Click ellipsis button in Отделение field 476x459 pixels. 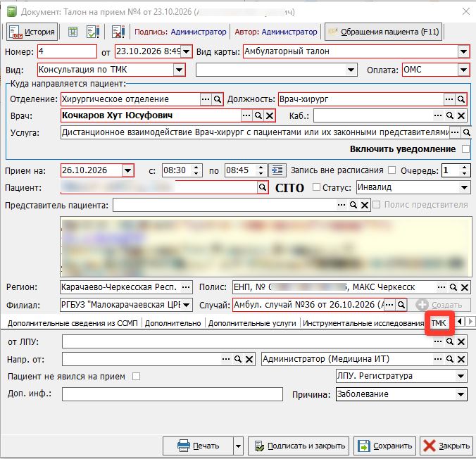[x=206, y=99]
